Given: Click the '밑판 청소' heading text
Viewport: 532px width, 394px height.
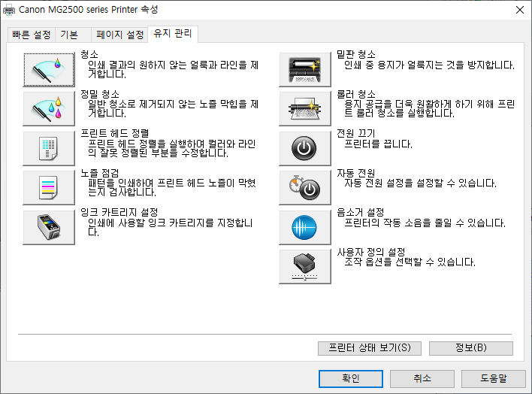Looking at the screenshot, I should [x=356, y=54].
